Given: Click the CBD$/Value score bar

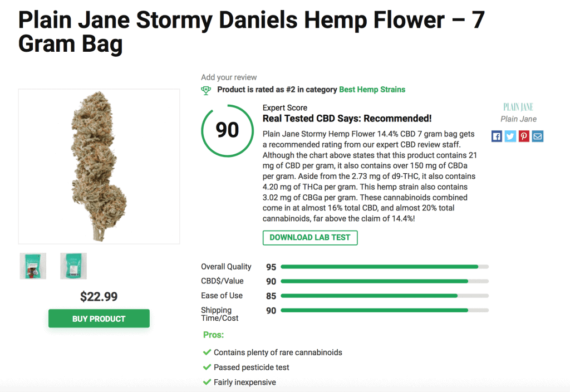Looking at the screenshot, I should (x=385, y=281).
